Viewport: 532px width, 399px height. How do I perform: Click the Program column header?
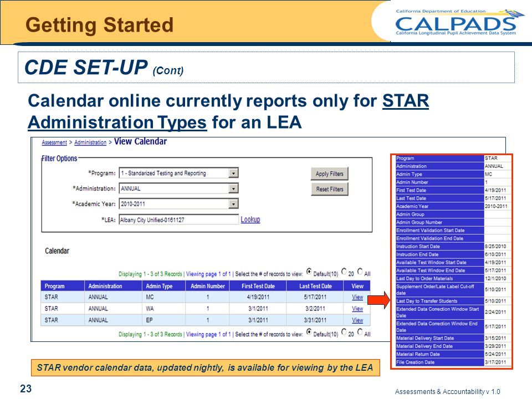coord(63,286)
